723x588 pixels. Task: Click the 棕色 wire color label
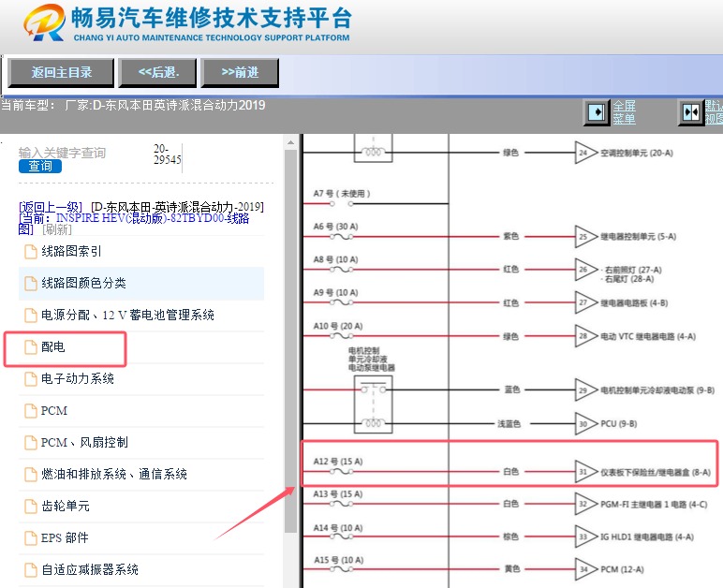511,537
